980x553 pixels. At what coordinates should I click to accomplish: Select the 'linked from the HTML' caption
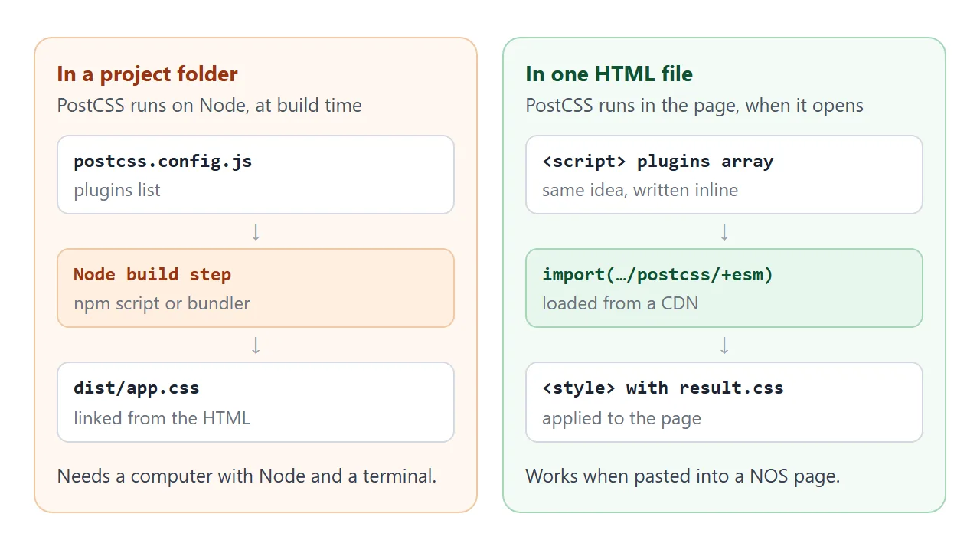(x=162, y=418)
